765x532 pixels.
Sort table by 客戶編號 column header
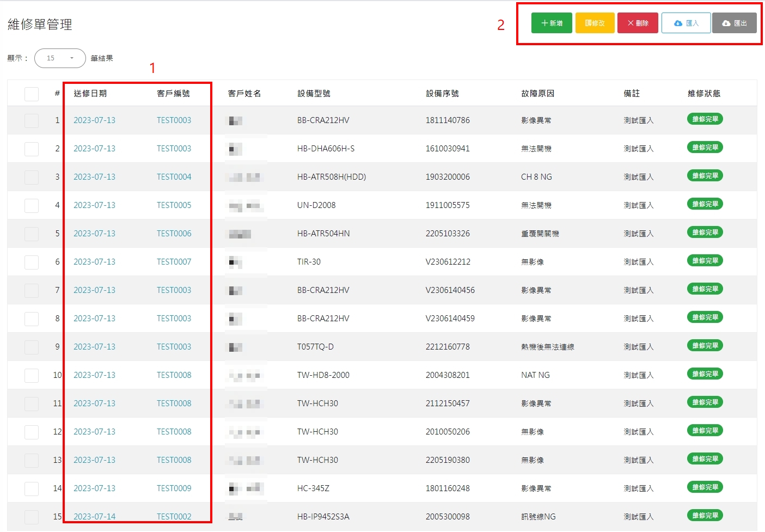(x=173, y=94)
